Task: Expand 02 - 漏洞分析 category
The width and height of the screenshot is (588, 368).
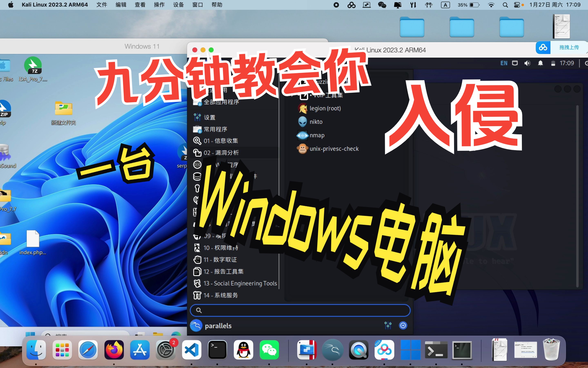Action: (234, 153)
